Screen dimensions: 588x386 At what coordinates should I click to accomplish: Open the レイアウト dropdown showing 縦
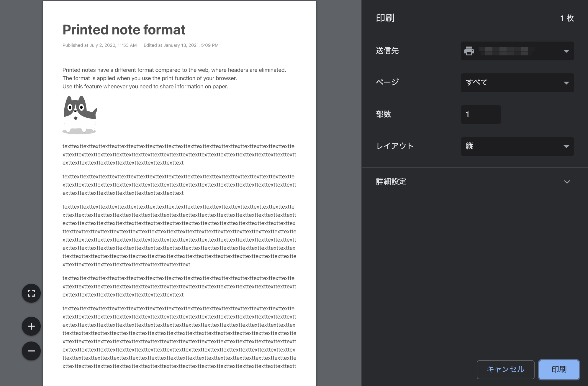(x=517, y=146)
